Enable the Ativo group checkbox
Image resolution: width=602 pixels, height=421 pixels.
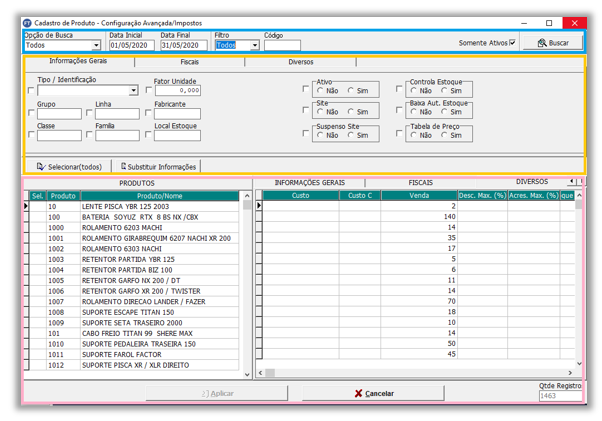coord(306,89)
